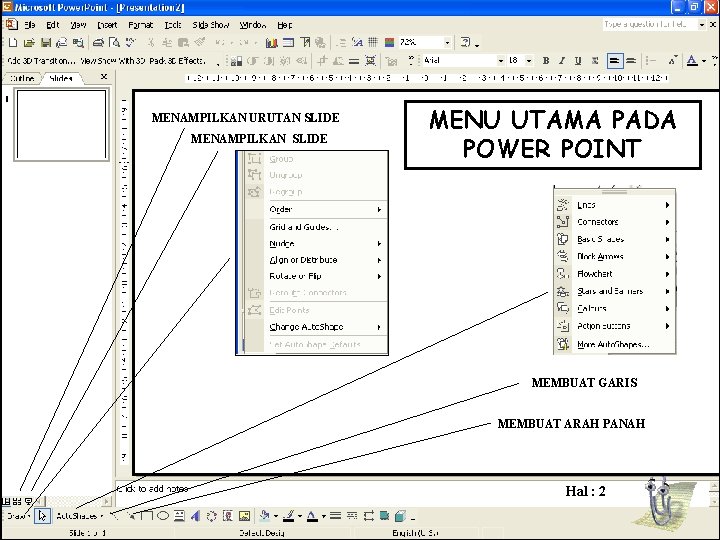Open the Draw menu in drawing toolbar
This screenshot has height=540, width=720.
pyautogui.click(x=18, y=516)
